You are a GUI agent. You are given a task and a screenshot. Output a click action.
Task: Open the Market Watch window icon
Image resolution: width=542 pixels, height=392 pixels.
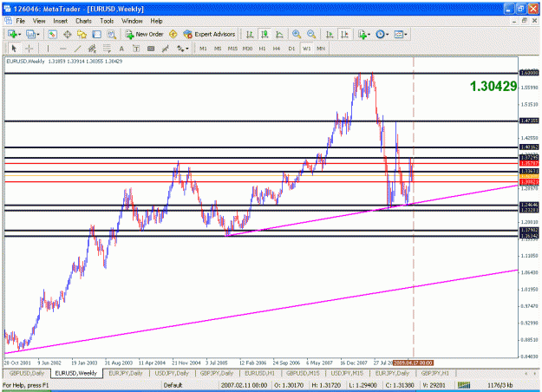pyautogui.click(x=52, y=34)
